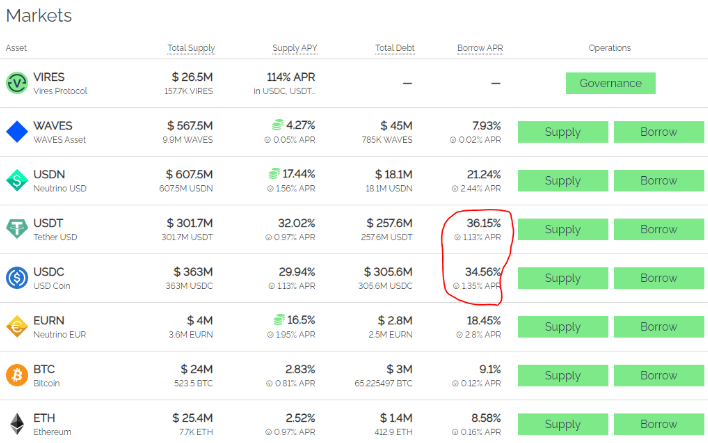
Task: Click the orange Bitcoin icon
Action: click(x=17, y=375)
